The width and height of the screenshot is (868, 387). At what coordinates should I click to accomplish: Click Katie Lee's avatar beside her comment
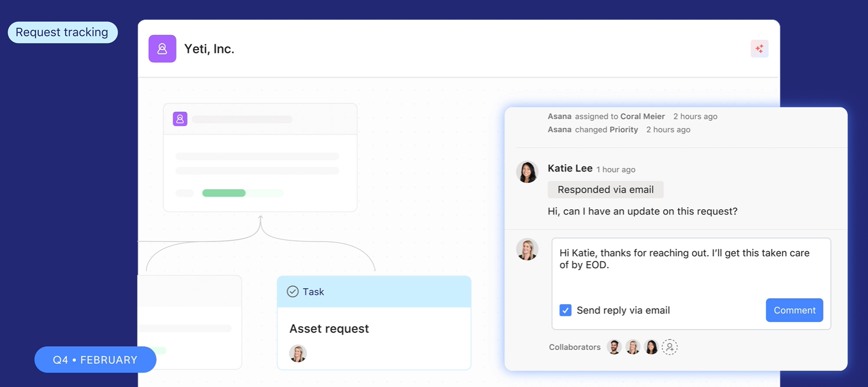coord(527,172)
